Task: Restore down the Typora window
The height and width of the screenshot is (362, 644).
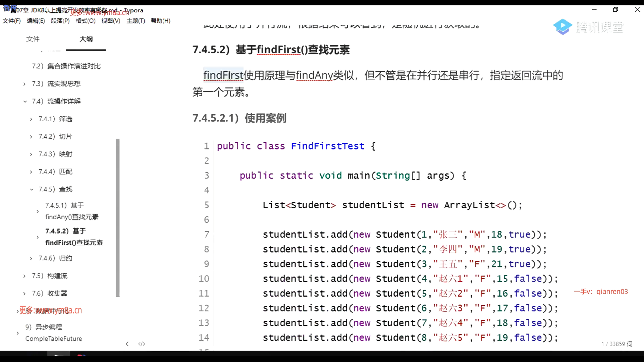Action: click(x=615, y=10)
